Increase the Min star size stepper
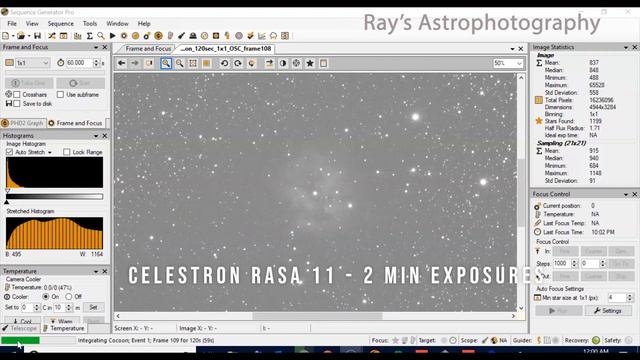Image resolution: width=640 pixels, height=360 pixels. 629,296
